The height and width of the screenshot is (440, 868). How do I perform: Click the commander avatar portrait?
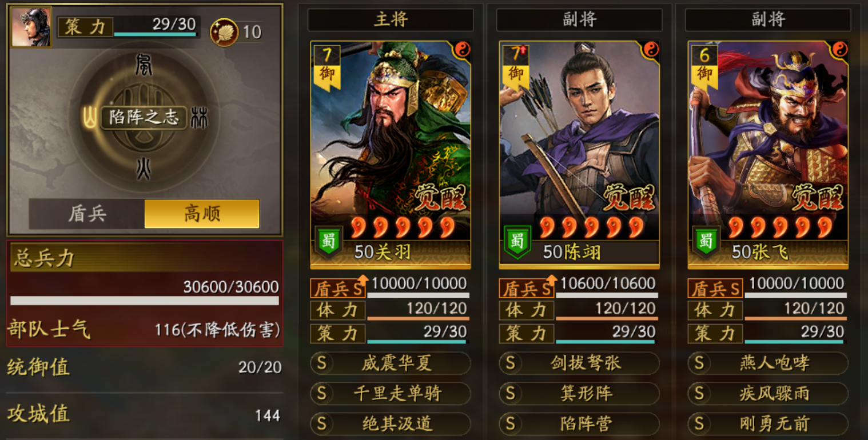pos(31,27)
